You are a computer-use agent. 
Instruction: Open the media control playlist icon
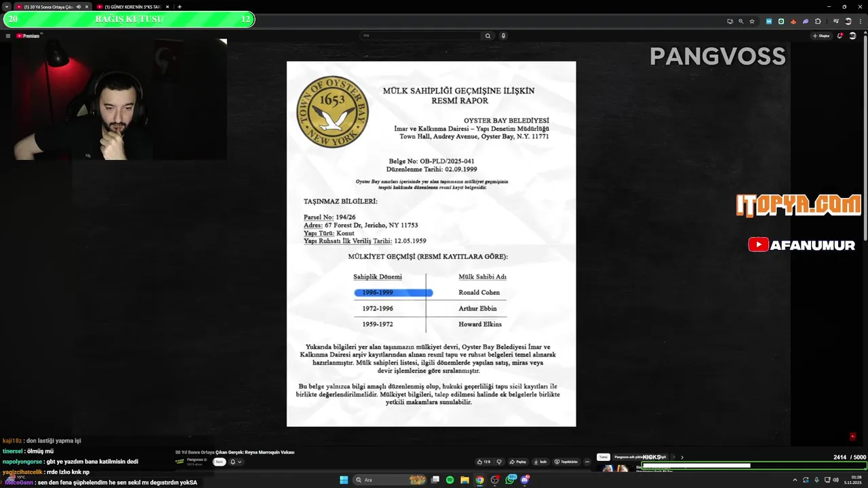tap(835, 21)
